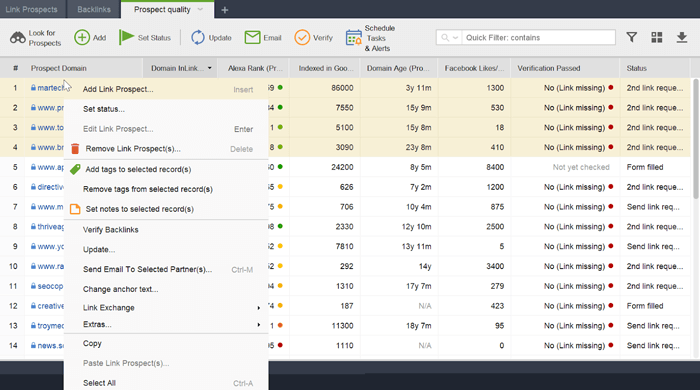Click the Set Status green flag icon

click(126, 37)
